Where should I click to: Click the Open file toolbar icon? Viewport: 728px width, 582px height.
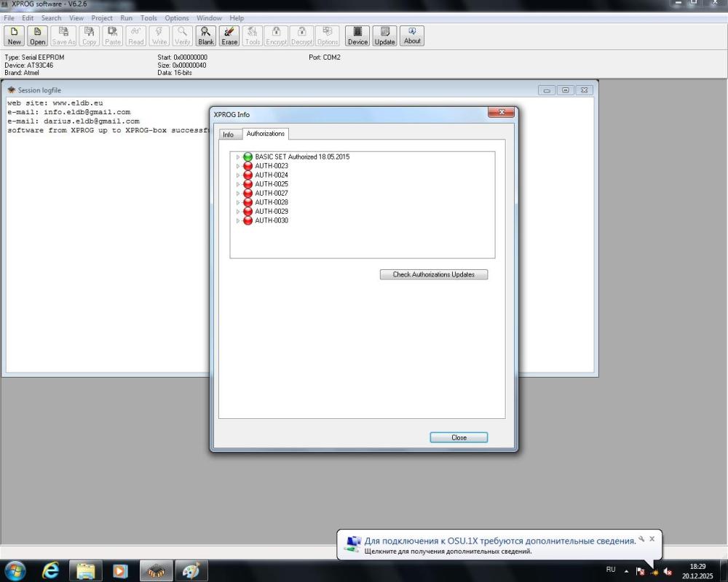click(38, 36)
